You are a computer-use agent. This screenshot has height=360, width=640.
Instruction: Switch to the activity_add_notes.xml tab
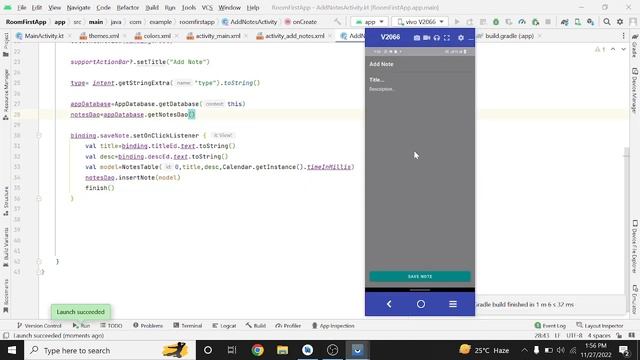[x=295, y=36]
